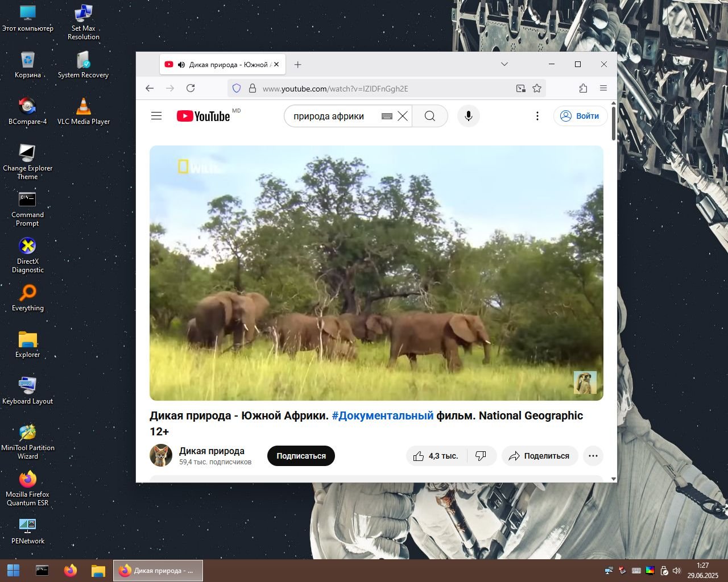Image resolution: width=728 pixels, height=582 pixels.
Task: Open Firefox extensions puzzle icon
Action: tap(583, 88)
